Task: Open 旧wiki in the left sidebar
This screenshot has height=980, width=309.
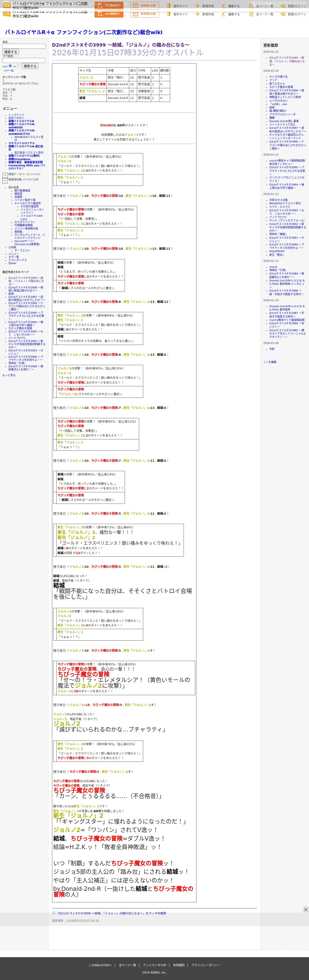Action: pos(13,263)
